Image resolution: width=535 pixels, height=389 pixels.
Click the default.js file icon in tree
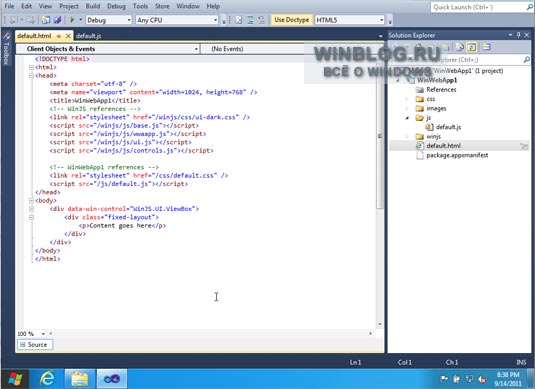429,127
